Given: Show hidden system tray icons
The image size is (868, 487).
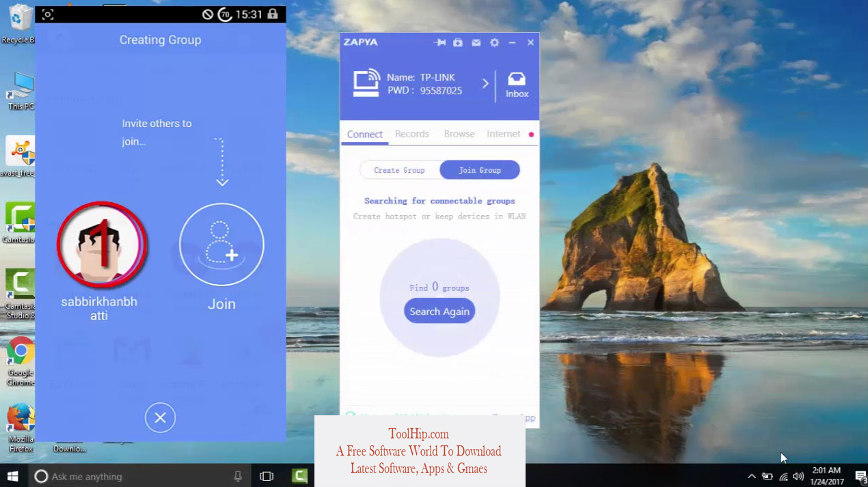Looking at the screenshot, I should pos(752,476).
